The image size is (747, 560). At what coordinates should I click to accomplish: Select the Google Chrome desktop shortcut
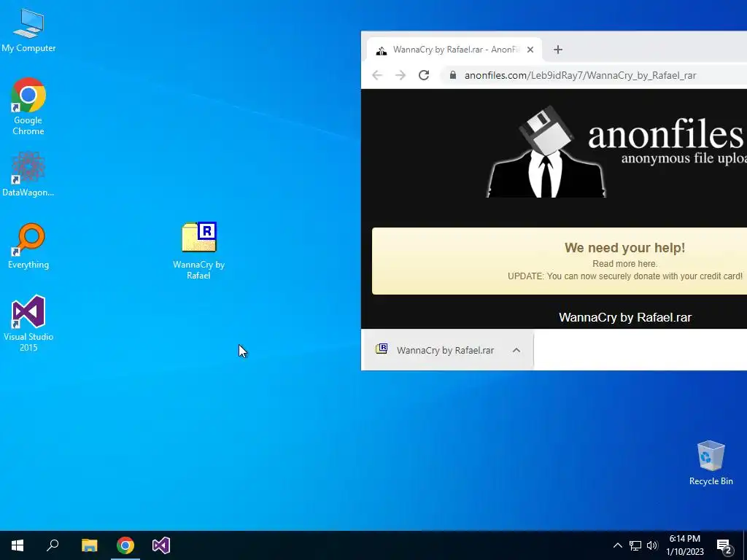[x=28, y=106]
